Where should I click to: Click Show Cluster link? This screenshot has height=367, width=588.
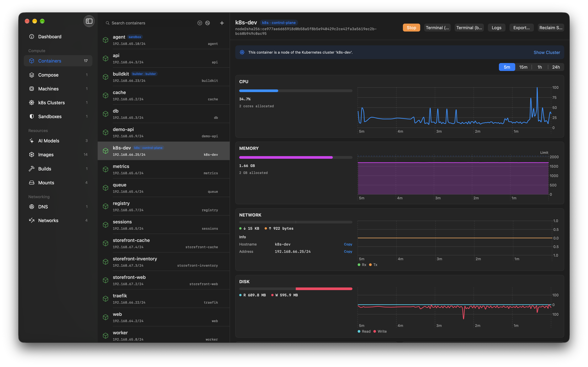coord(546,52)
